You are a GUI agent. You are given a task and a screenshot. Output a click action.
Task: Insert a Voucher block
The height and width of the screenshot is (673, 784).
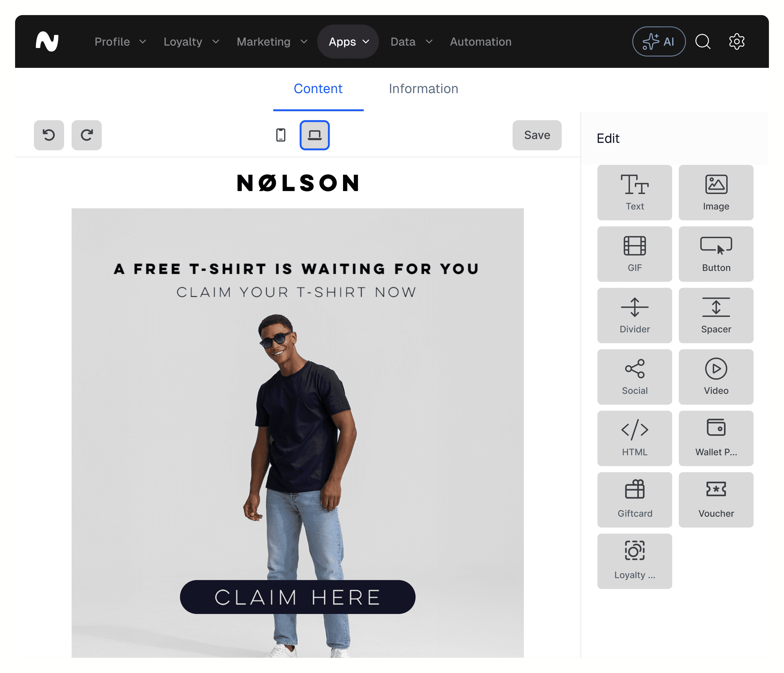click(x=716, y=500)
